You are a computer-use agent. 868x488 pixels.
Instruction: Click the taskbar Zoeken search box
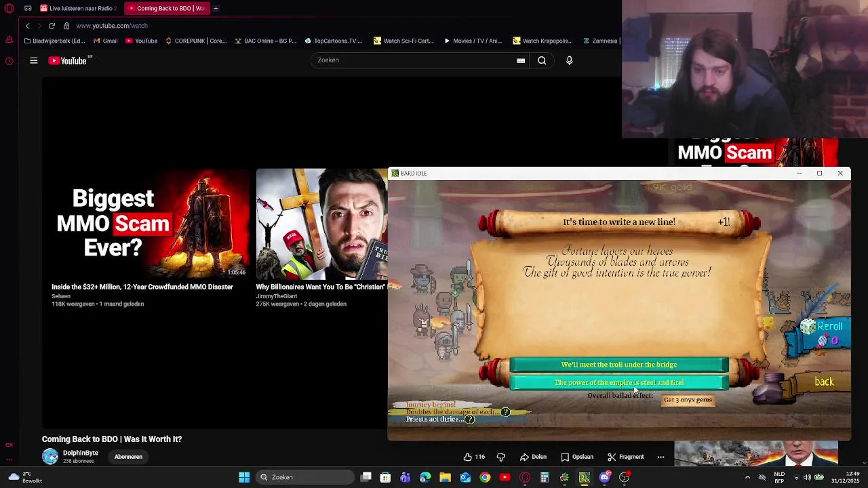(304, 477)
